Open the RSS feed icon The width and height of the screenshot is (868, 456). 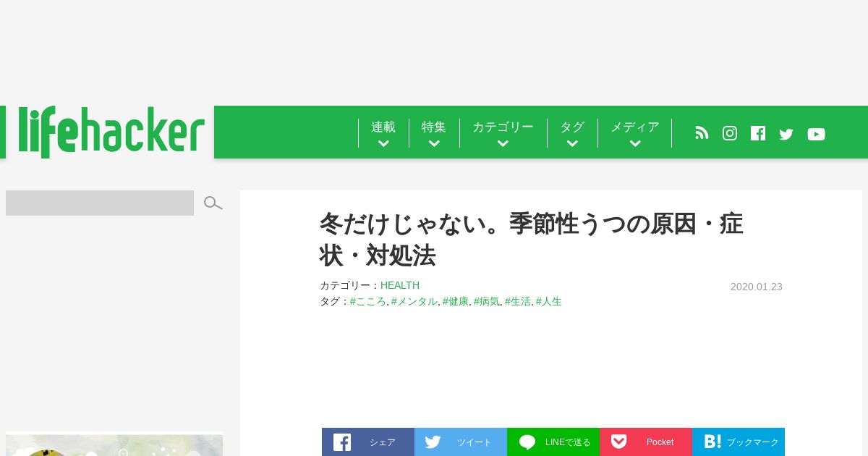(x=702, y=133)
